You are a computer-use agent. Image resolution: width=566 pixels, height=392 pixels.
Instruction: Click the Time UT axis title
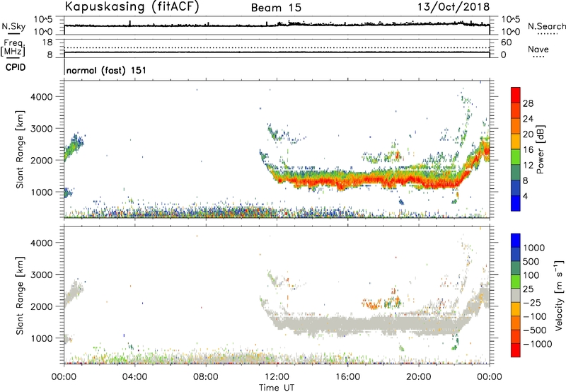[x=277, y=388]
